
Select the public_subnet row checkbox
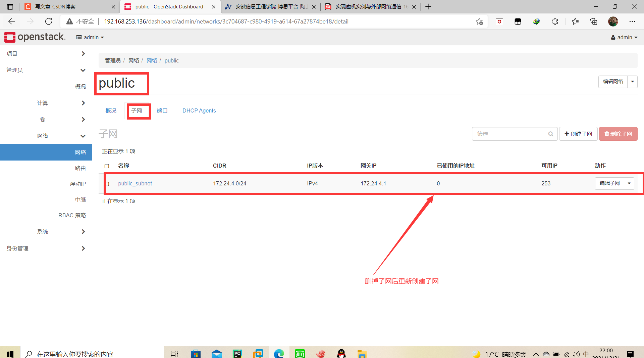click(107, 184)
